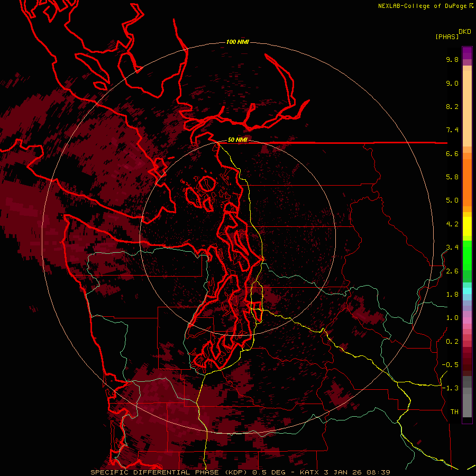
Task: Click the KATX radar site identifier
Action: (309, 472)
